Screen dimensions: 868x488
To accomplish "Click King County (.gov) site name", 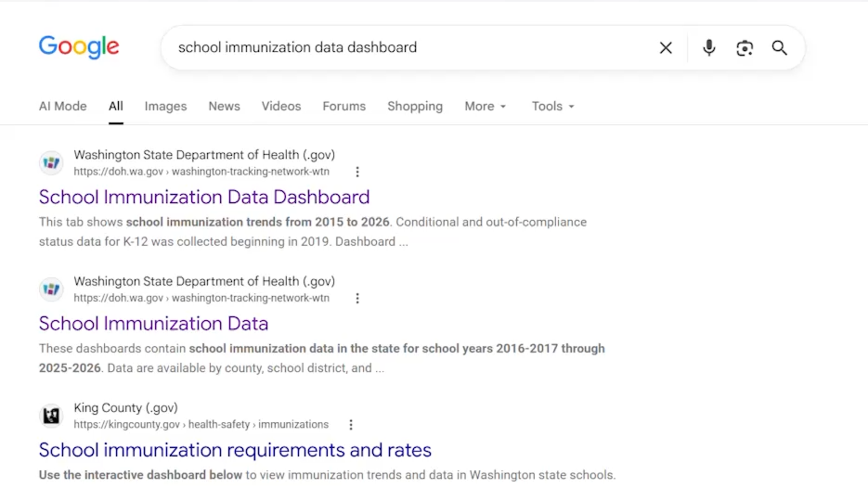I will pyautogui.click(x=126, y=408).
